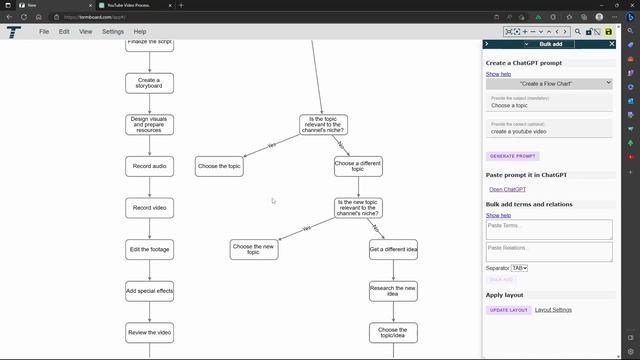Select the 'Choose a different topic' node
The image size is (640, 360).
(x=358, y=166)
